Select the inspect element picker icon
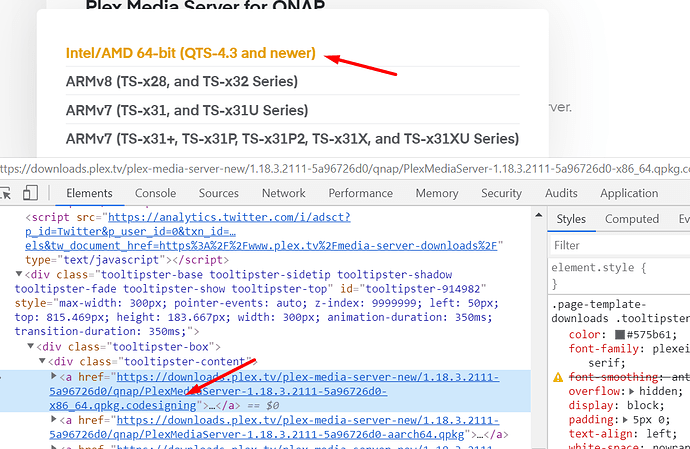The image size is (690, 449). coord(4,193)
